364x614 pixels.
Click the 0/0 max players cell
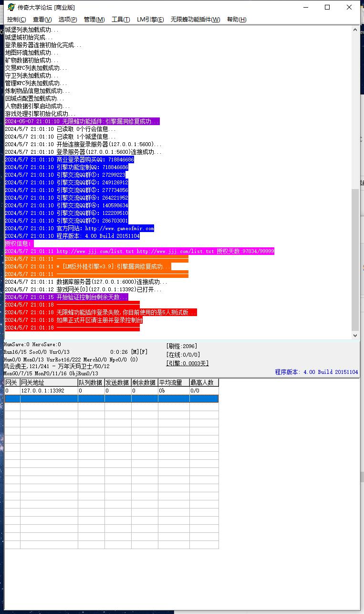pos(204,391)
